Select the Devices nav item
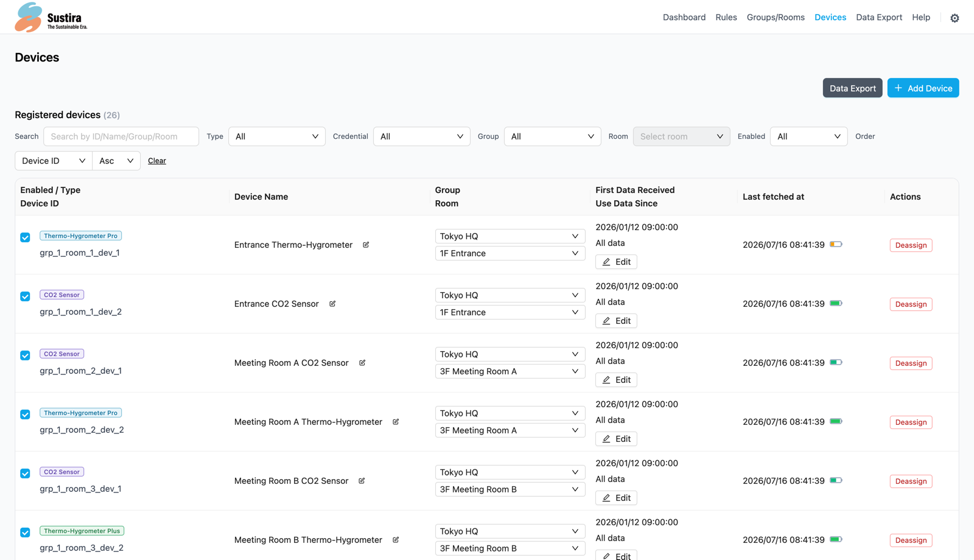 [x=830, y=17]
